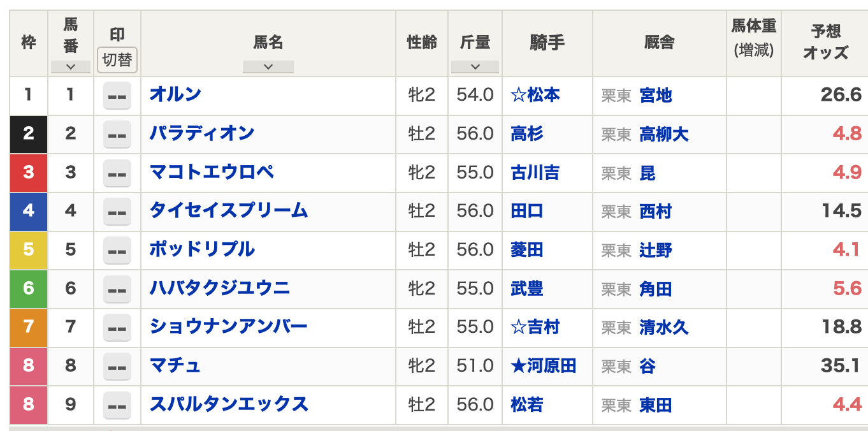This screenshot has height=431, width=868.
Task: Click the mark selector for ショウナンアンバー
Action: [117, 328]
